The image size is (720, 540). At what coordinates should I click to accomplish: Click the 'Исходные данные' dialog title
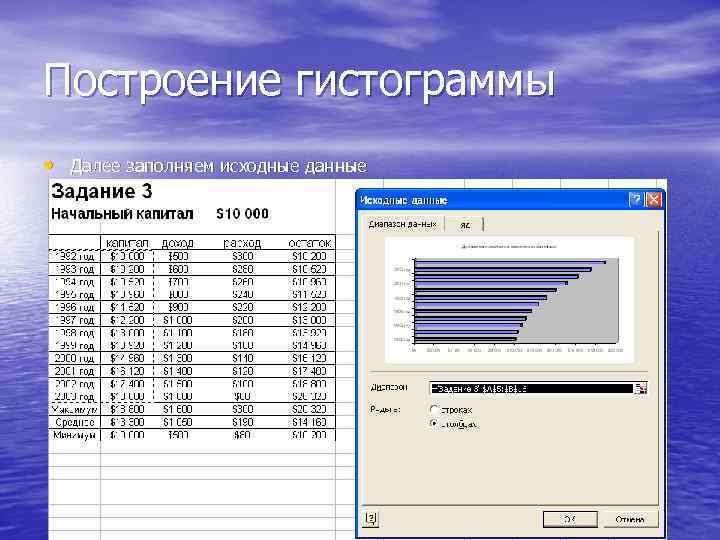click(x=404, y=200)
